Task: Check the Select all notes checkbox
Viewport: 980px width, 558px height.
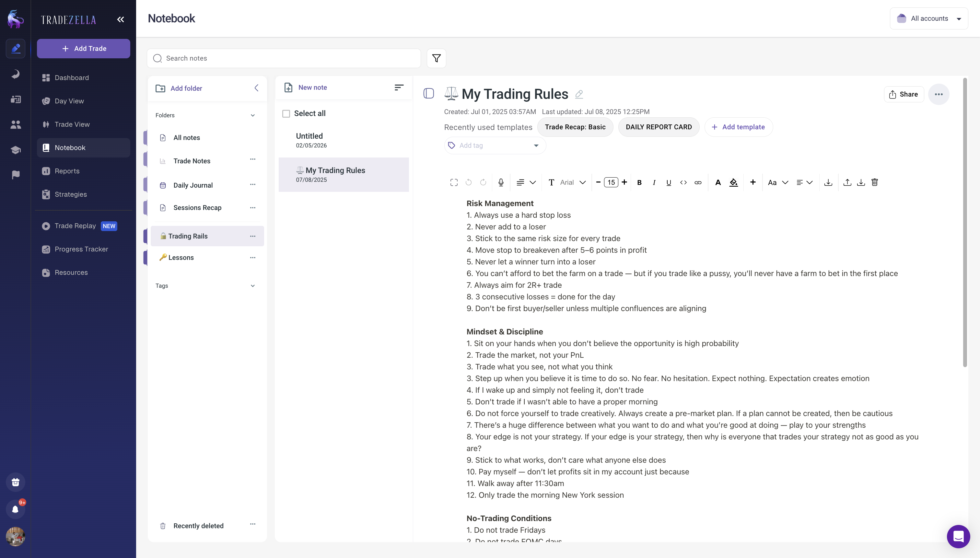Action: pos(286,113)
